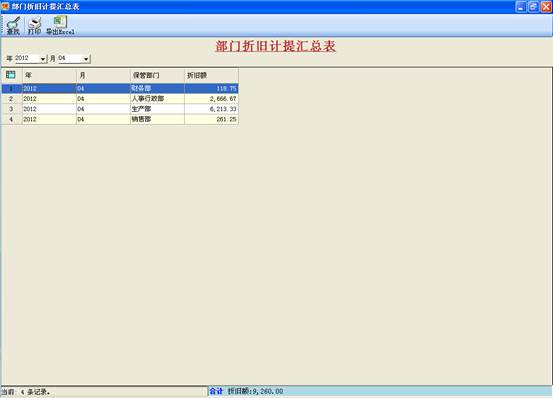Screen dimensions: 553x398
Task: Select the 生产部 department cell
Action: 157,109
